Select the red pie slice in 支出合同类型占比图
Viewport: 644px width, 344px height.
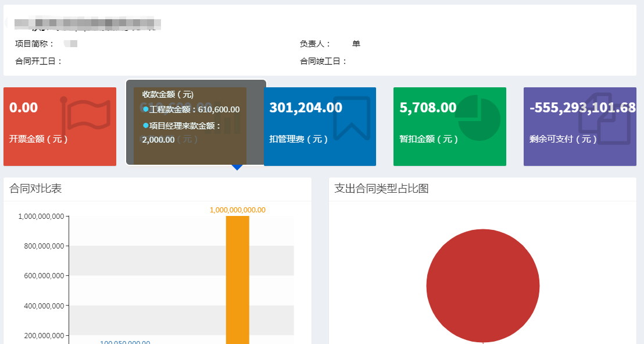(483, 286)
